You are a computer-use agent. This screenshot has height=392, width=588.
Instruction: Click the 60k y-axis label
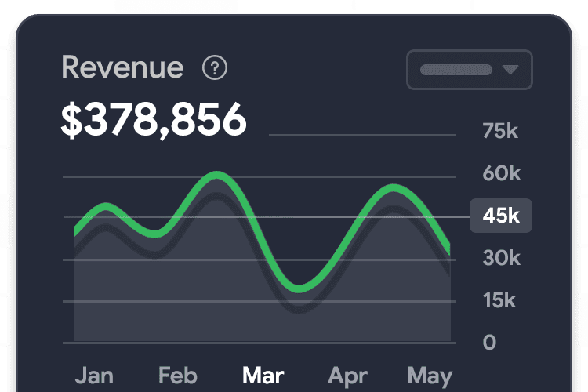point(501,173)
